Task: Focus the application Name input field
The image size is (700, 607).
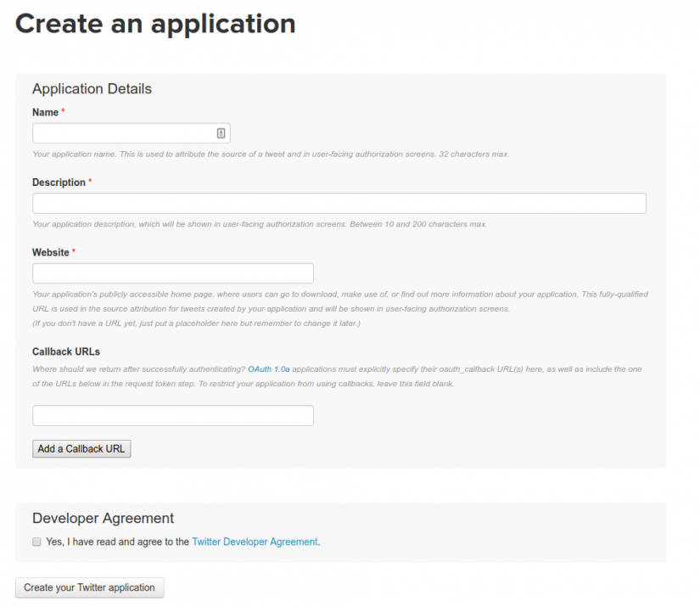Action: pos(123,133)
